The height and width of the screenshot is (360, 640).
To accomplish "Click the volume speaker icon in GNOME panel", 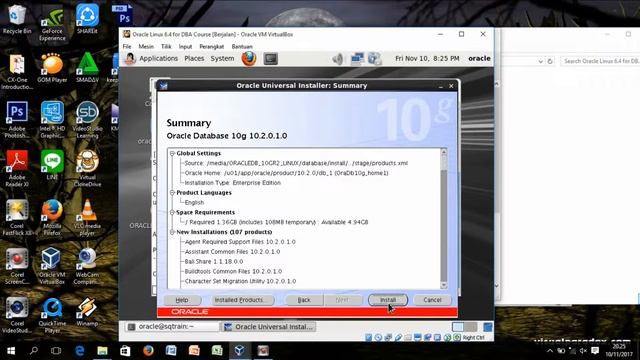I will tap(338, 59).
